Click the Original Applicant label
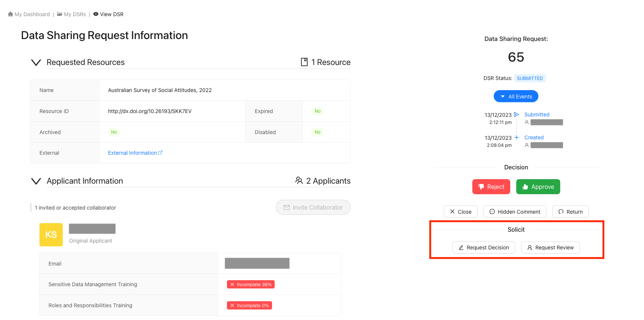 91,241
